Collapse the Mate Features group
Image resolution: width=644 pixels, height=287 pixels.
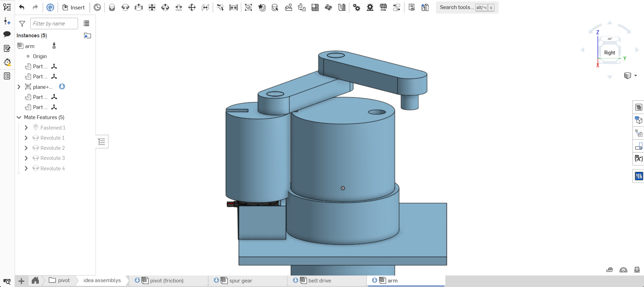click(x=19, y=117)
